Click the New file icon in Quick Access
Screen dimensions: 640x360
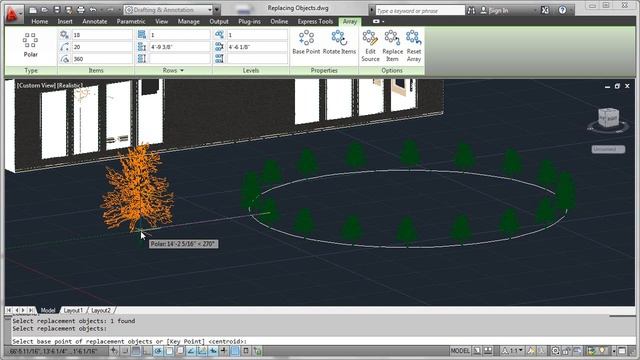click(x=33, y=10)
